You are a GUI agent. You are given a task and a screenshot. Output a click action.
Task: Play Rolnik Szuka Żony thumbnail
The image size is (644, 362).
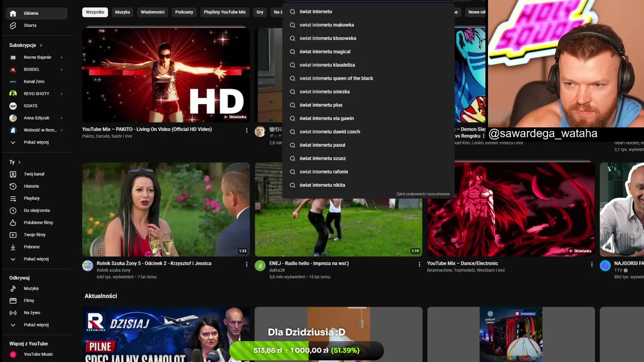(x=166, y=209)
